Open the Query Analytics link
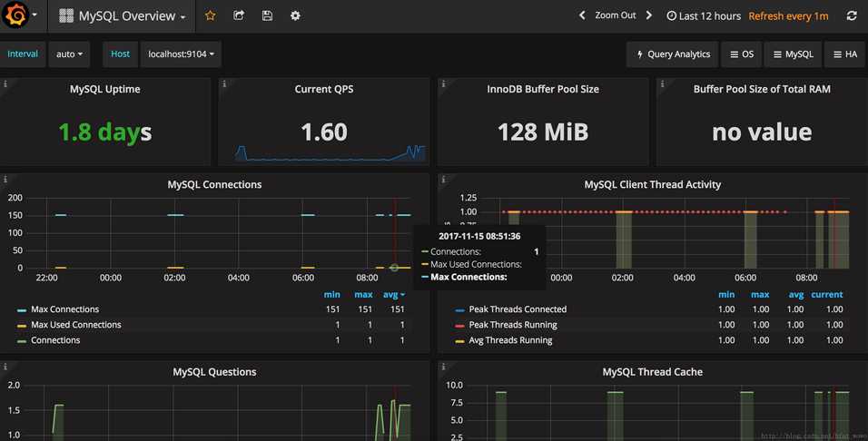 pyautogui.click(x=673, y=54)
